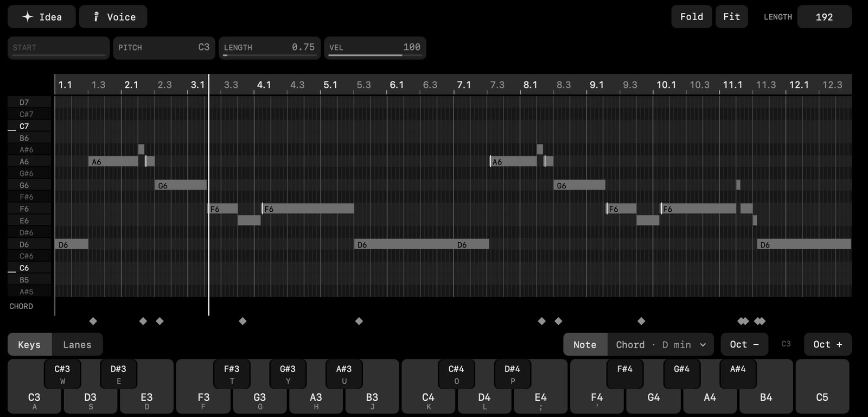Play the C#3 black key

[62, 374]
